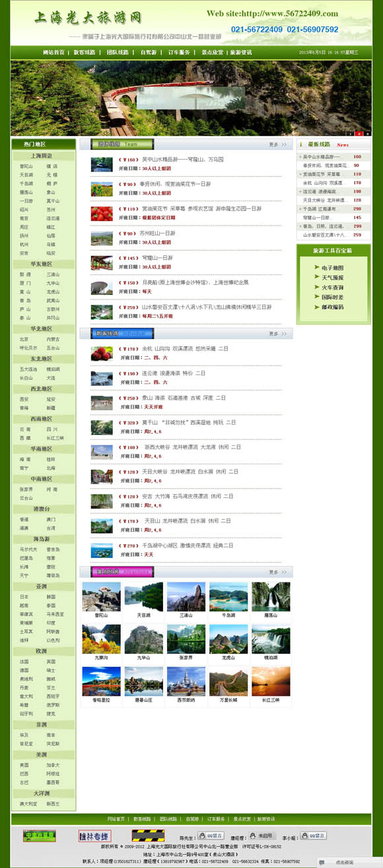Click 更多 arrows in the attractions gallery header

pos(277,572)
